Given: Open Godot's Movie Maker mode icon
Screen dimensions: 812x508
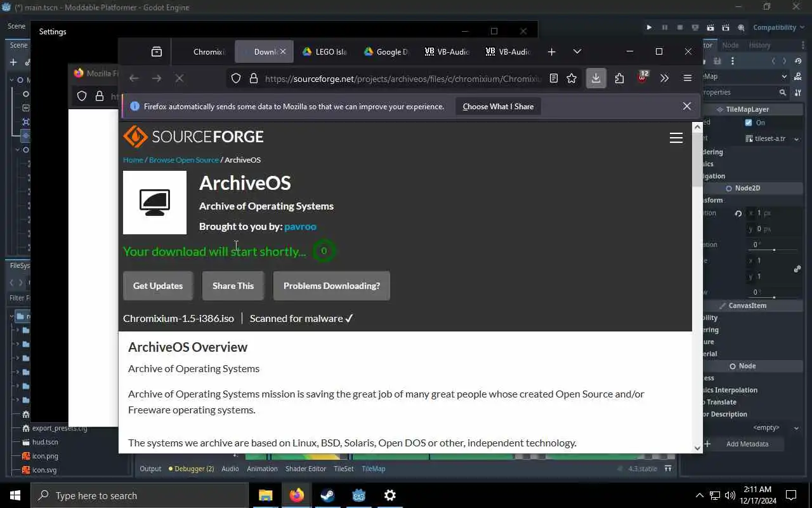Looking at the screenshot, I should tap(741, 27).
